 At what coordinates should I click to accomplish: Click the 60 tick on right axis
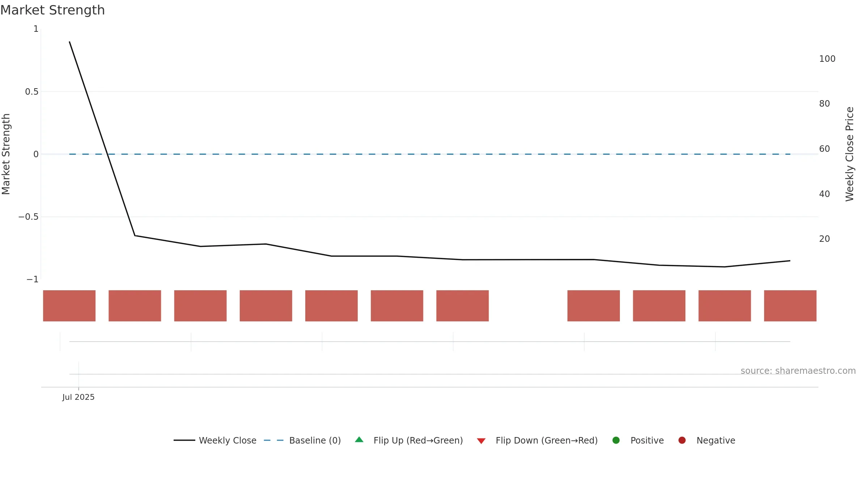tap(824, 149)
